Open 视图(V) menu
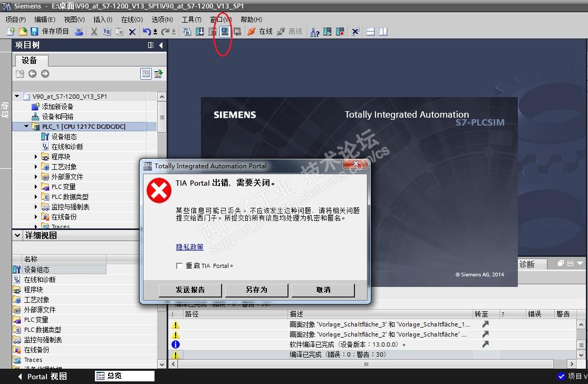This screenshot has width=588, height=384. pyautogui.click(x=74, y=20)
